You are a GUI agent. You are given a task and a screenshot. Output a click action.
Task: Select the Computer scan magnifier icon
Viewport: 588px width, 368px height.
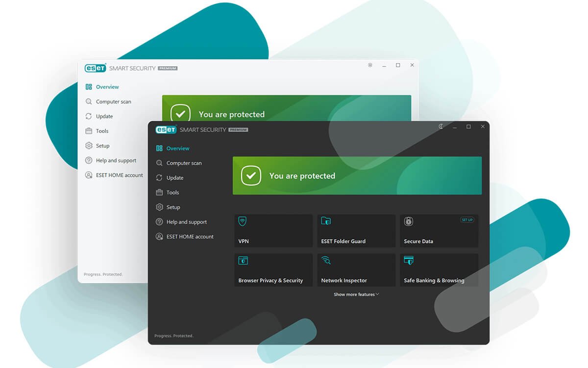159,163
